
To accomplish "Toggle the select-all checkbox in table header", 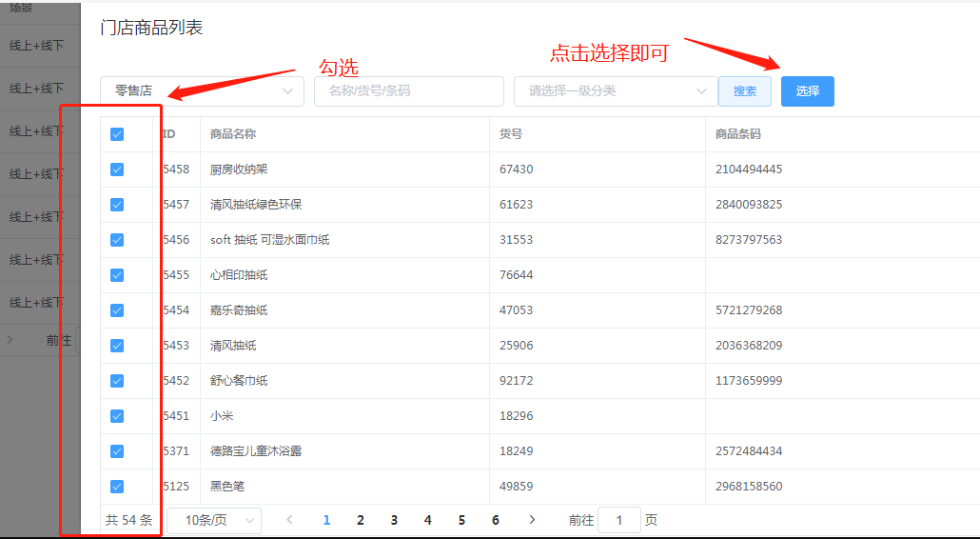I will 117,134.
